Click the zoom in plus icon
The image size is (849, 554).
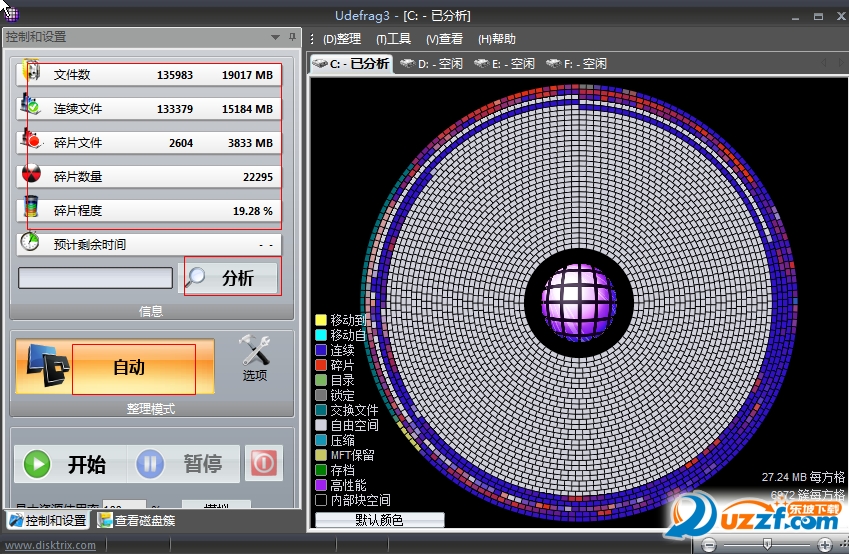[824, 544]
